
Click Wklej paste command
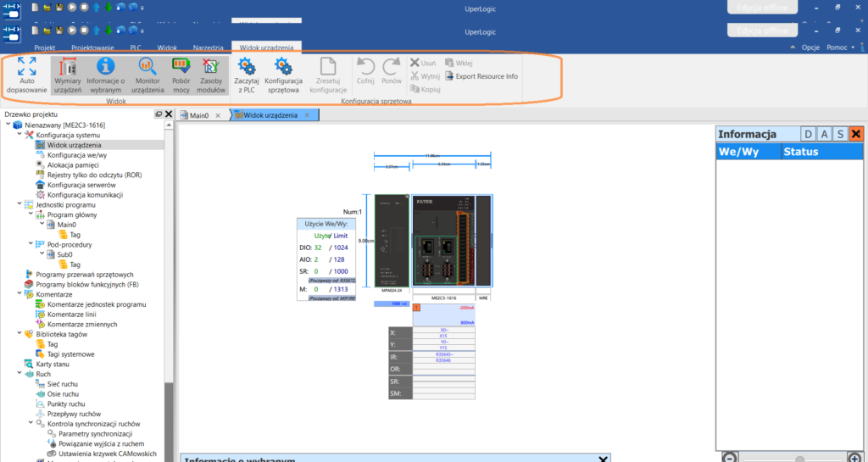(x=459, y=63)
